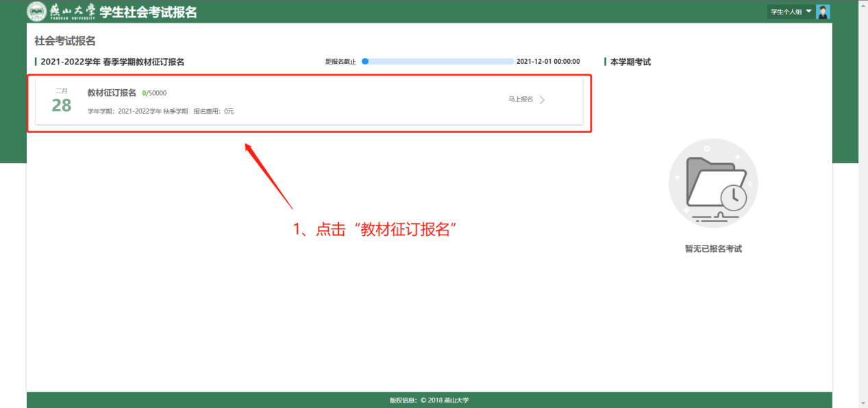Select the 本学期考试 section heading
Image resolution: width=868 pixels, height=408 pixels.
[630, 62]
